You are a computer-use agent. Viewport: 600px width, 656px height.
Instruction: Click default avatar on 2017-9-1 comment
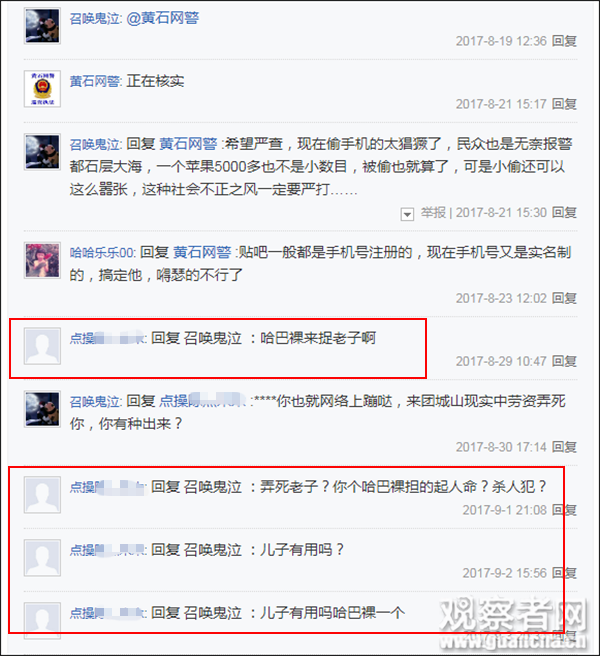click(x=42, y=495)
